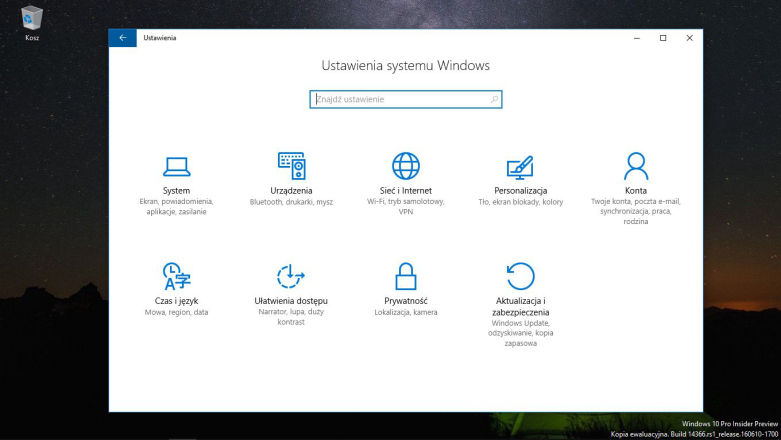This screenshot has width=781, height=440.
Task: Click 'Ekran, powiadomienia, aplikacje, zasilanie' description
Action: (x=176, y=207)
